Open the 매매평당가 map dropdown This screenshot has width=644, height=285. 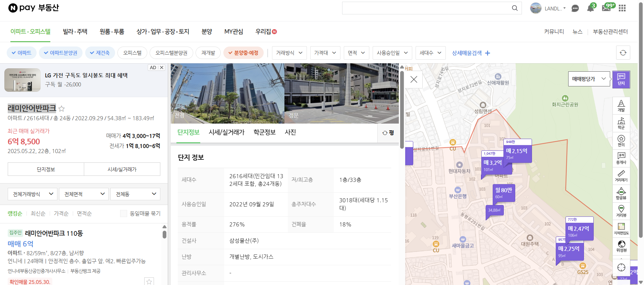[589, 79]
